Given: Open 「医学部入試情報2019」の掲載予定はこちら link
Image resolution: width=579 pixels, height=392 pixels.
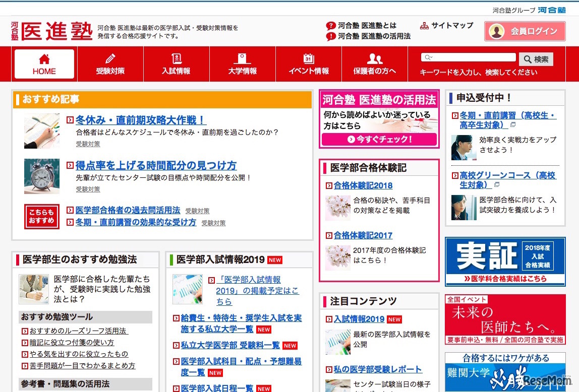Looking at the screenshot, I should (x=257, y=291).
